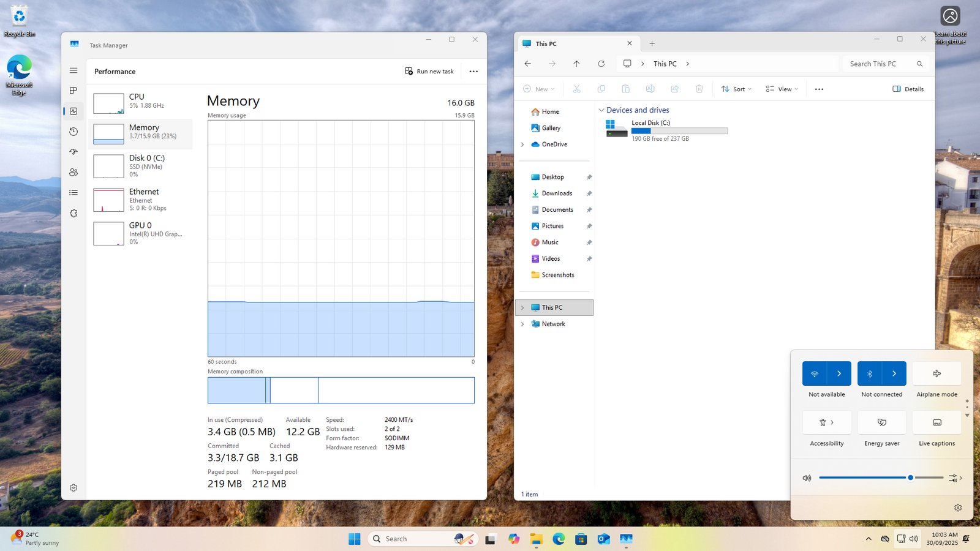Go up one folder level in Explorer
Screen dimensions: 980x551
point(576,64)
